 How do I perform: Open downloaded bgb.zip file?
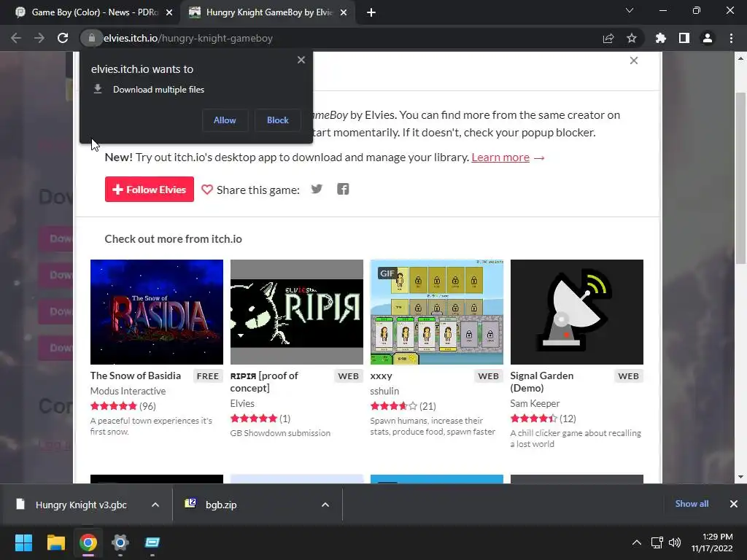coord(212,505)
